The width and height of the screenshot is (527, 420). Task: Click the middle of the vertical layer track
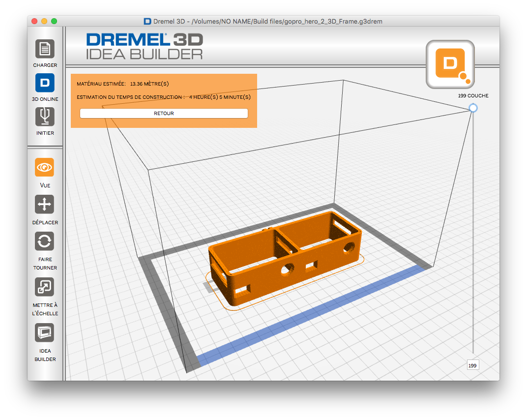(473, 231)
